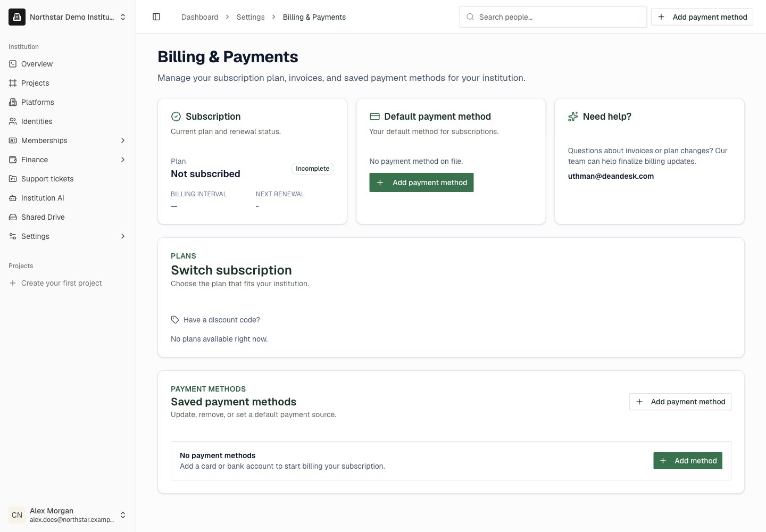The width and height of the screenshot is (766, 532).
Task: Click the green Add method button
Action: pyautogui.click(x=688, y=461)
